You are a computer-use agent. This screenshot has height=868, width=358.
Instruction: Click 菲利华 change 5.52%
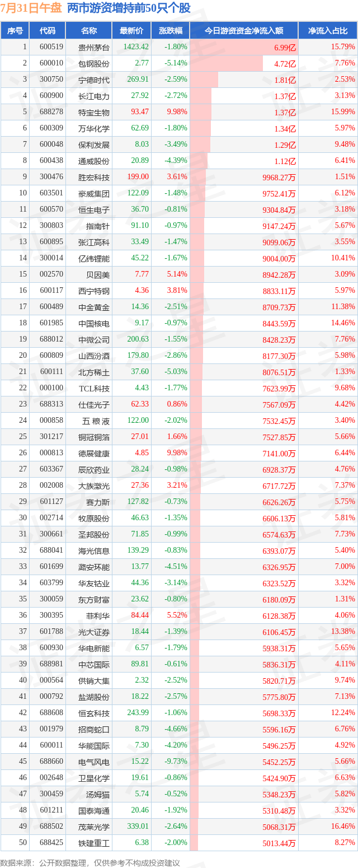pos(177,615)
